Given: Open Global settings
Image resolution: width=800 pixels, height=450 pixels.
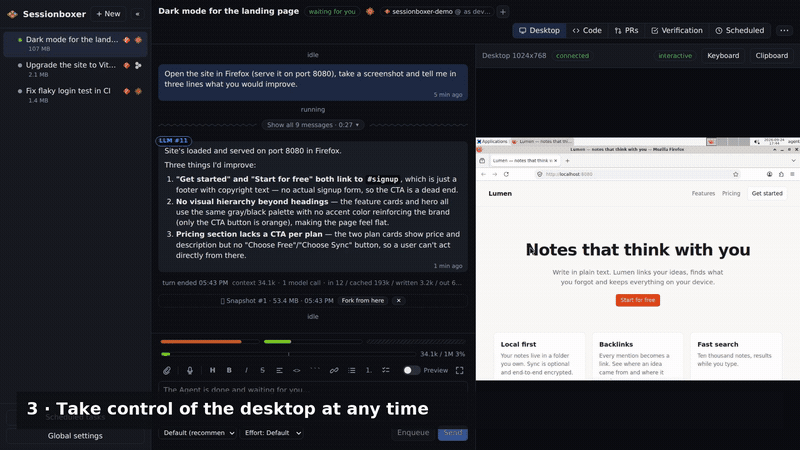Looking at the screenshot, I should click(x=75, y=436).
